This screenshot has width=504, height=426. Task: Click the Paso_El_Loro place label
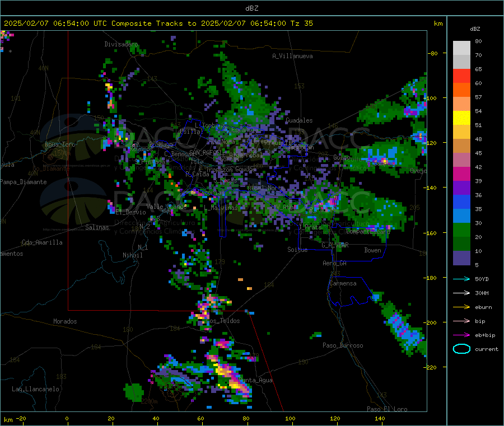pyautogui.click(x=387, y=409)
